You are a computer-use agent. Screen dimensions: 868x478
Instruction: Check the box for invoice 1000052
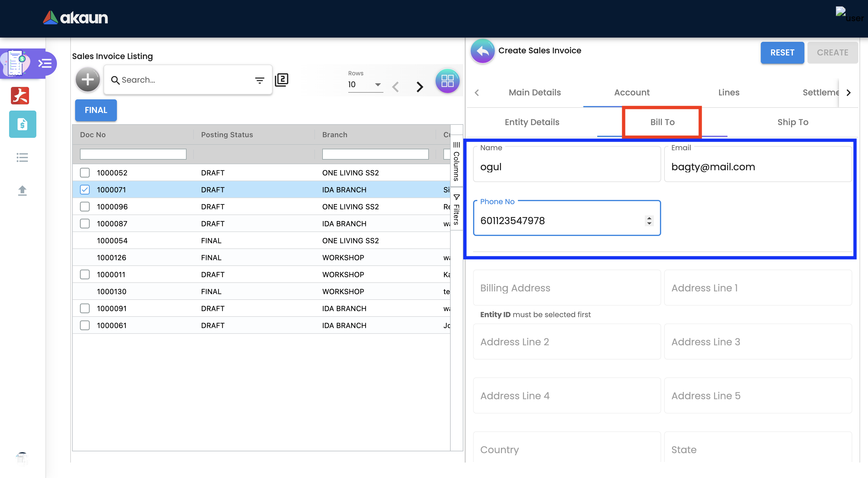point(84,173)
